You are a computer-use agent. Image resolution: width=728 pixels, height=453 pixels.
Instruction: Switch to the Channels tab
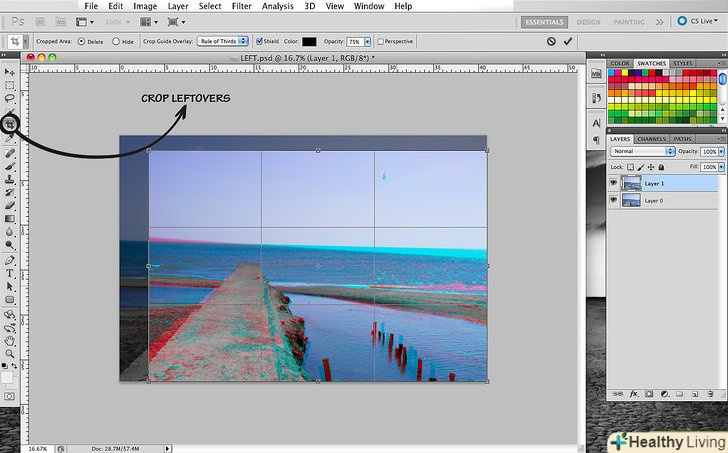(x=652, y=139)
